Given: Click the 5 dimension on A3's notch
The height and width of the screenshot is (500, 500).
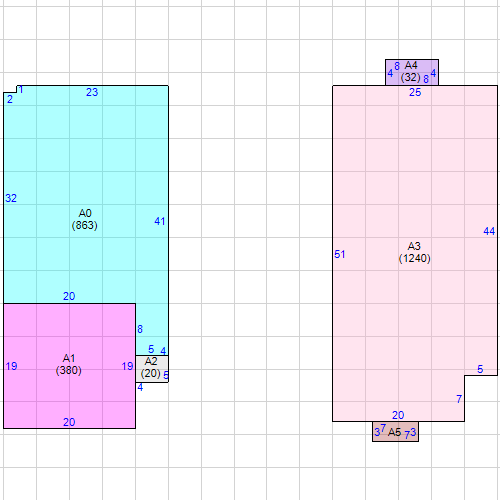Looking at the screenshot, I should (x=480, y=369).
